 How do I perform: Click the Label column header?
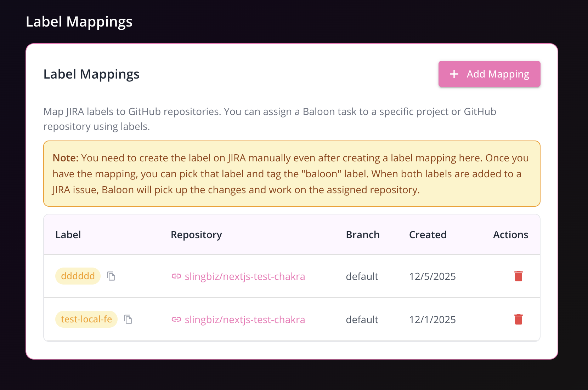(x=68, y=234)
